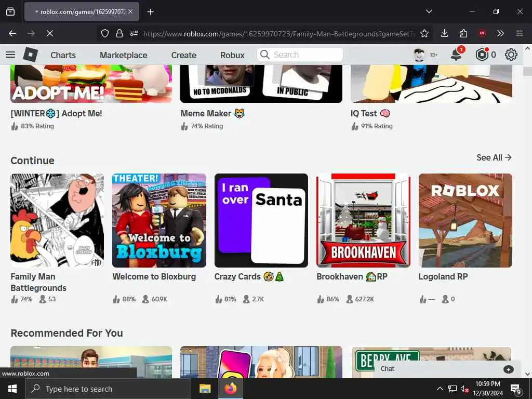Click the network tray icon
The width and height of the screenshot is (532, 399).
pyautogui.click(x=453, y=389)
